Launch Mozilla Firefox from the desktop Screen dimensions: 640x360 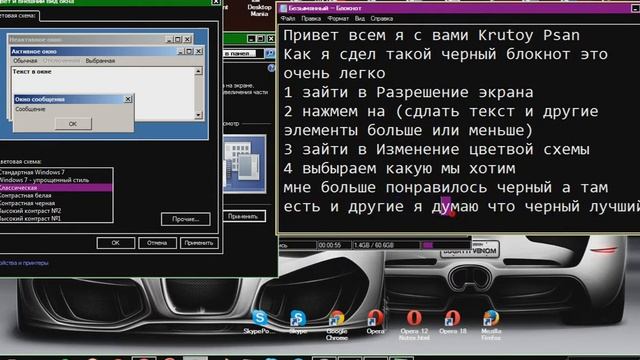click(491, 325)
